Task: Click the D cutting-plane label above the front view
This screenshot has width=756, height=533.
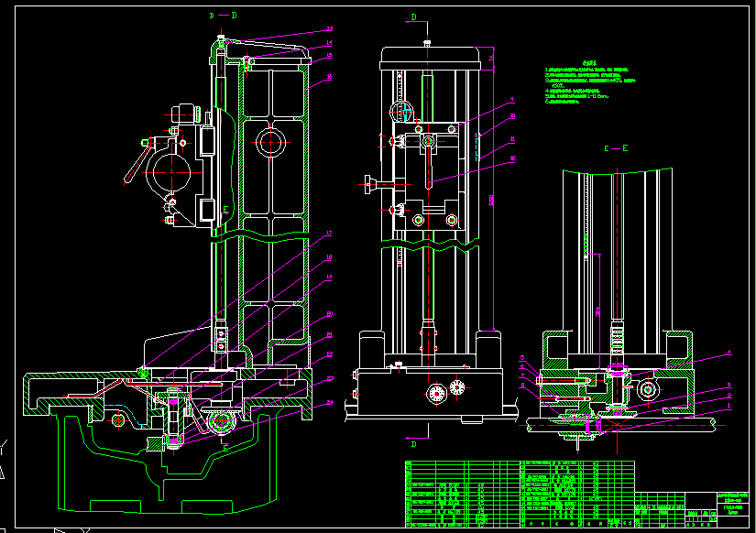Action: (x=413, y=17)
